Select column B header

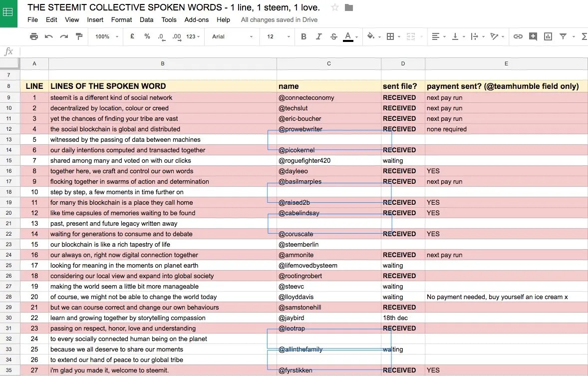pos(162,63)
